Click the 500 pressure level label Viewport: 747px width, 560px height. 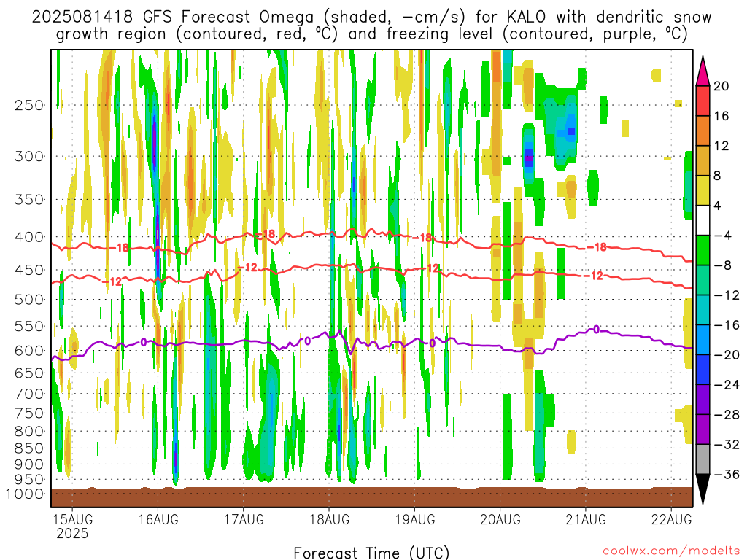pyautogui.click(x=29, y=300)
